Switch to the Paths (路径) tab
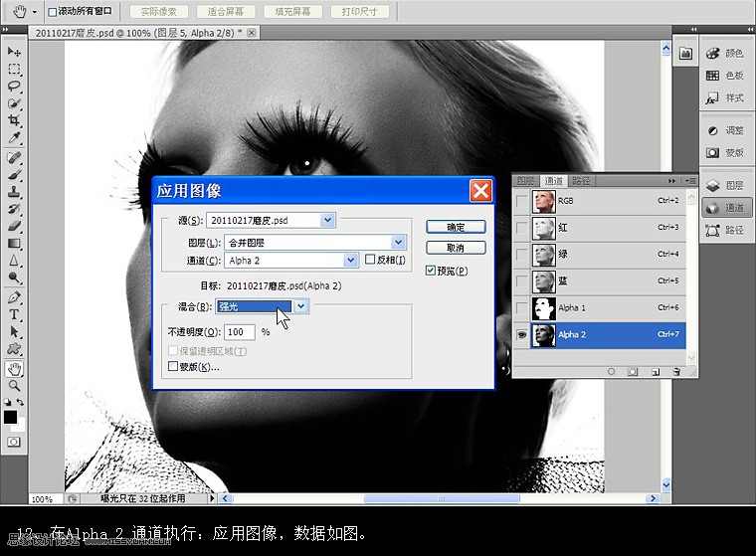Image resolution: width=756 pixels, height=556 pixels. point(581,181)
